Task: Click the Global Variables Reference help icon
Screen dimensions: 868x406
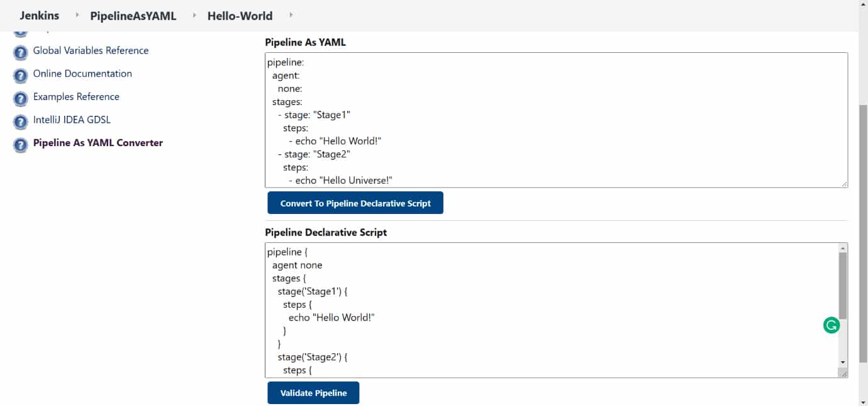Action: pyautogui.click(x=21, y=52)
